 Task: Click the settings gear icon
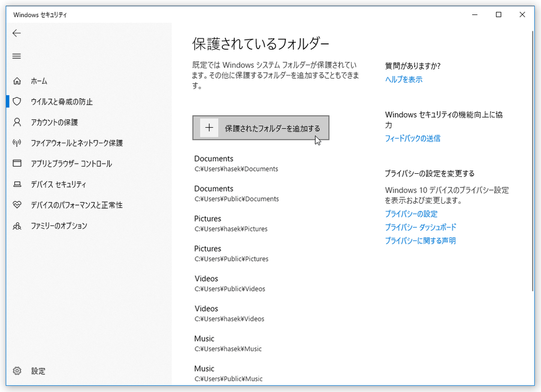[x=17, y=371]
